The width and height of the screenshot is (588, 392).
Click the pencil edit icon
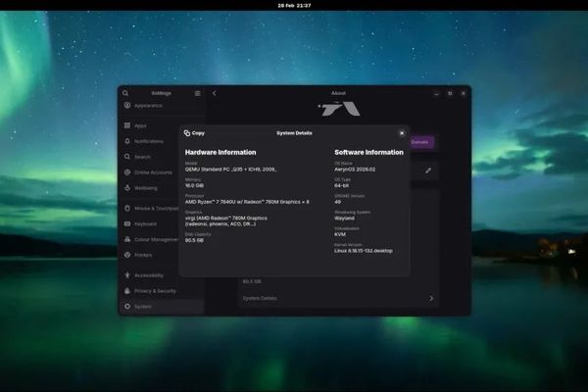pyautogui.click(x=428, y=171)
